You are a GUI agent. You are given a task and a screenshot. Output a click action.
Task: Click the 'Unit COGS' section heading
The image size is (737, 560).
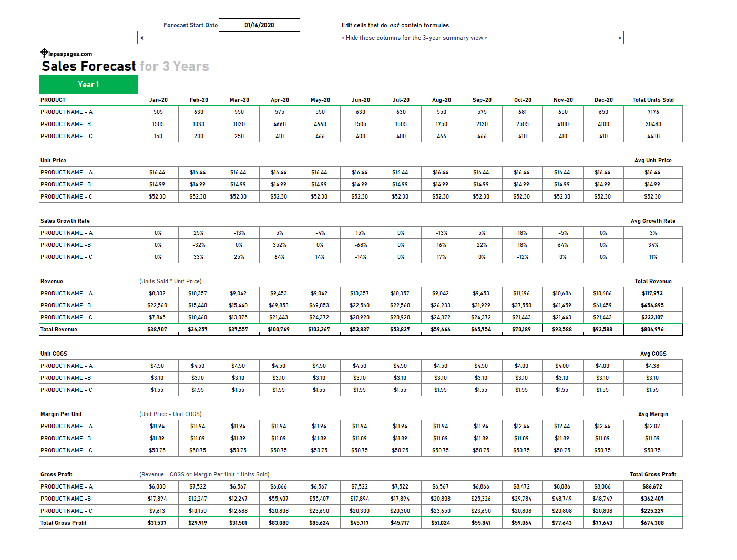point(54,354)
